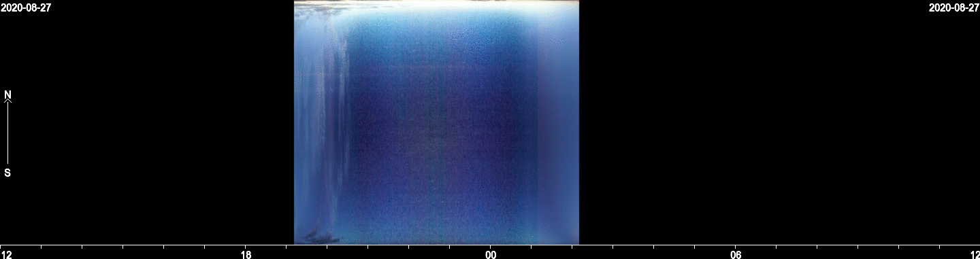Select the 00 midnight mark on time axis
The image size is (980, 259).
tap(491, 254)
